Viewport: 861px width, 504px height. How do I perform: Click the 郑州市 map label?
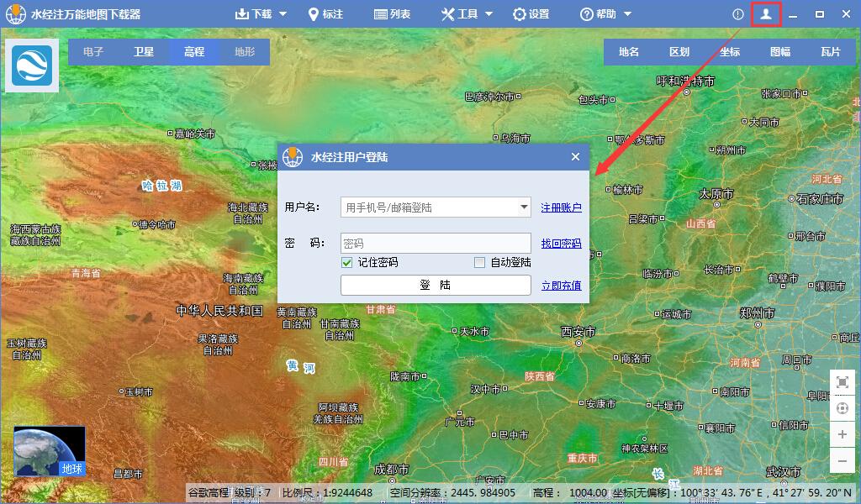pyautogui.click(x=758, y=313)
